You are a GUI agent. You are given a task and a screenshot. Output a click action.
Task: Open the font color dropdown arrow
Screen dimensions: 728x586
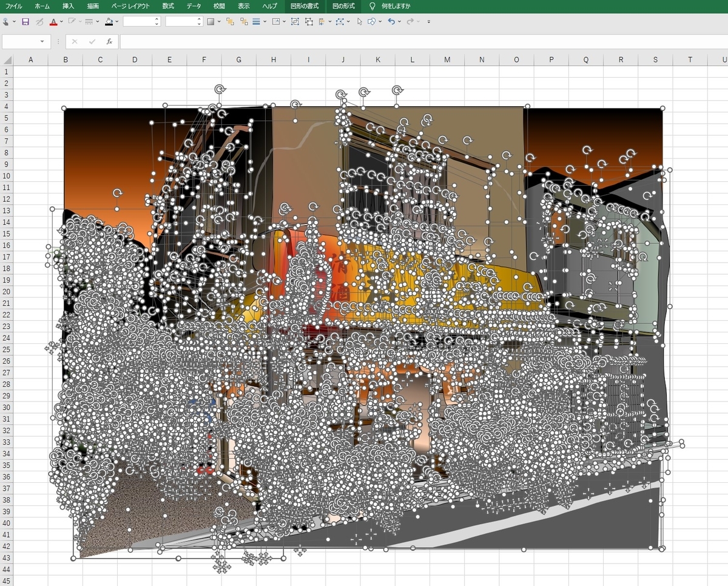[61, 21]
